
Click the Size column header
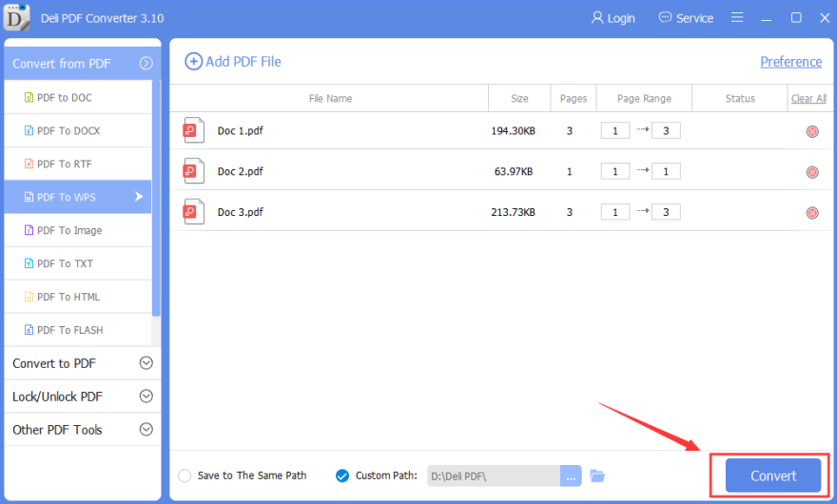pos(519,98)
